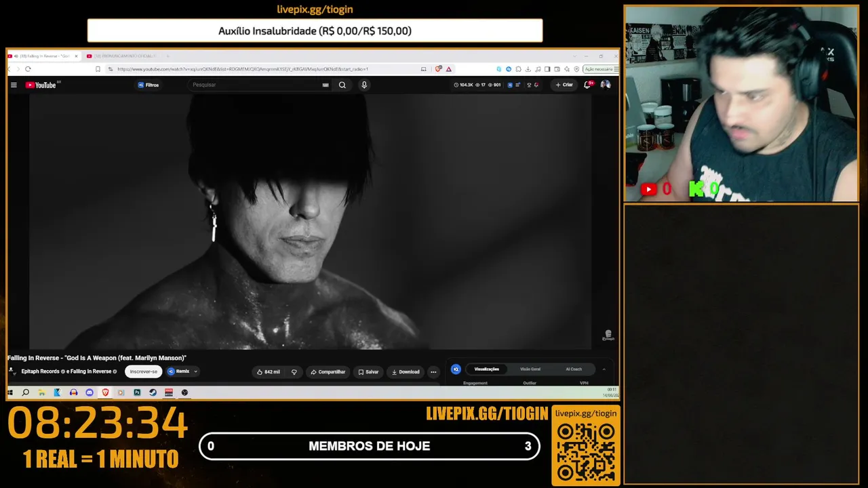The width and height of the screenshot is (868, 488).
Task: Open Brave browser from the taskbar
Action: click(x=105, y=392)
